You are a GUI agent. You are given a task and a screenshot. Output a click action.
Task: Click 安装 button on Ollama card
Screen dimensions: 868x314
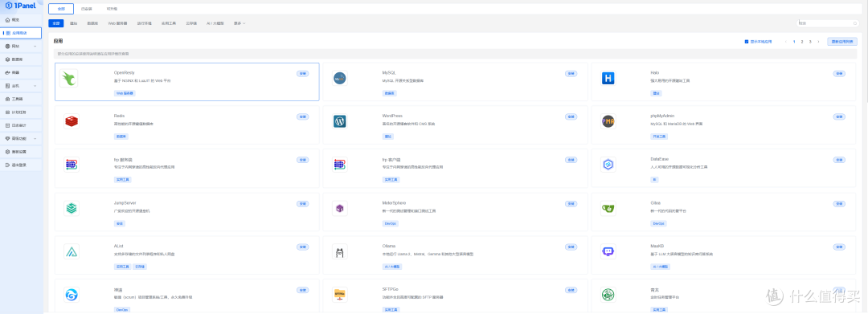pyautogui.click(x=571, y=247)
